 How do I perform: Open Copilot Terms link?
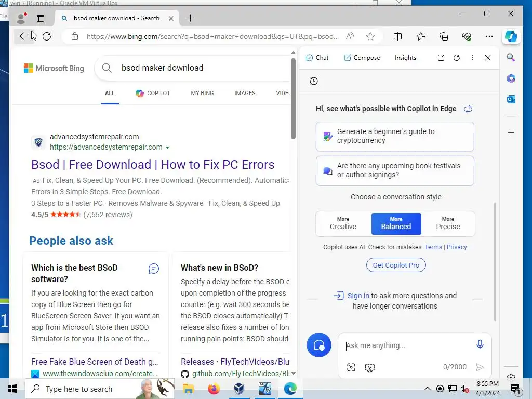coord(433,247)
